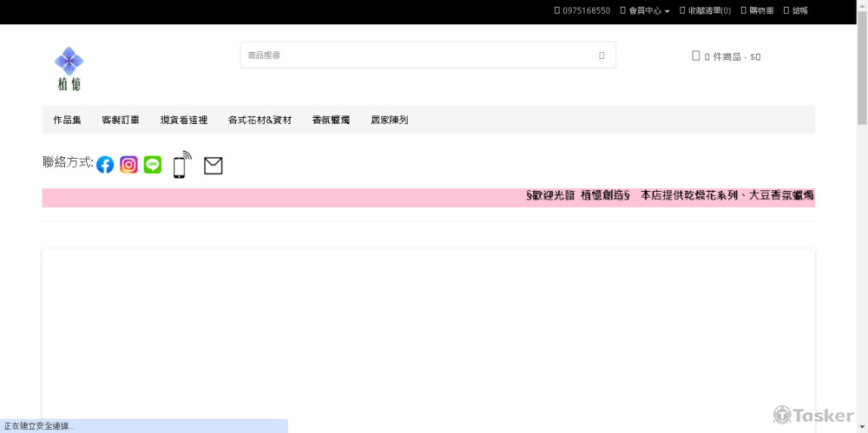The width and height of the screenshot is (868, 433).
Task: Click the 收藏清單(0) link
Action: (705, 11)
